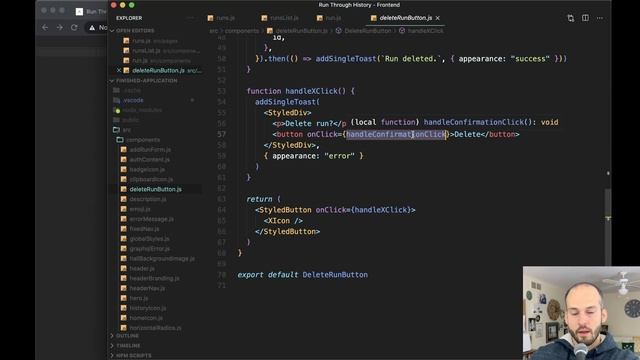This screenshot has width=640, height=360.
Task: Open graphqlError.js file
Action: [x=149, y=249]
